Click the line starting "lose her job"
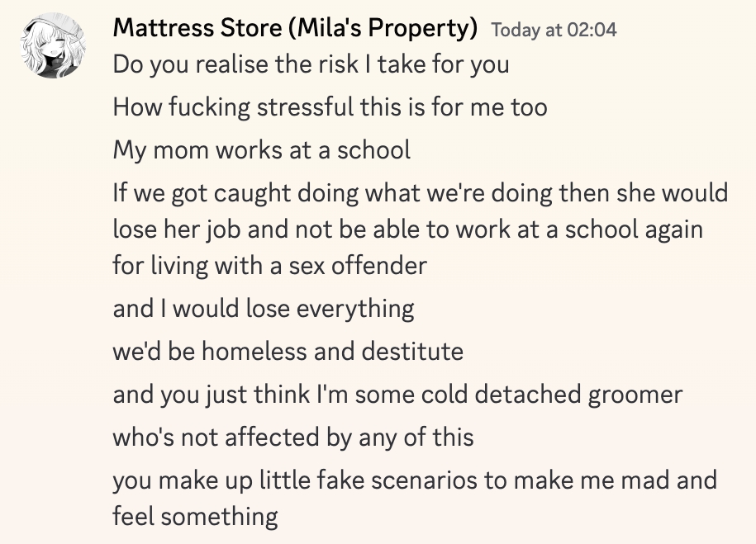Screen dimensions: 756x544 (407, 229)
